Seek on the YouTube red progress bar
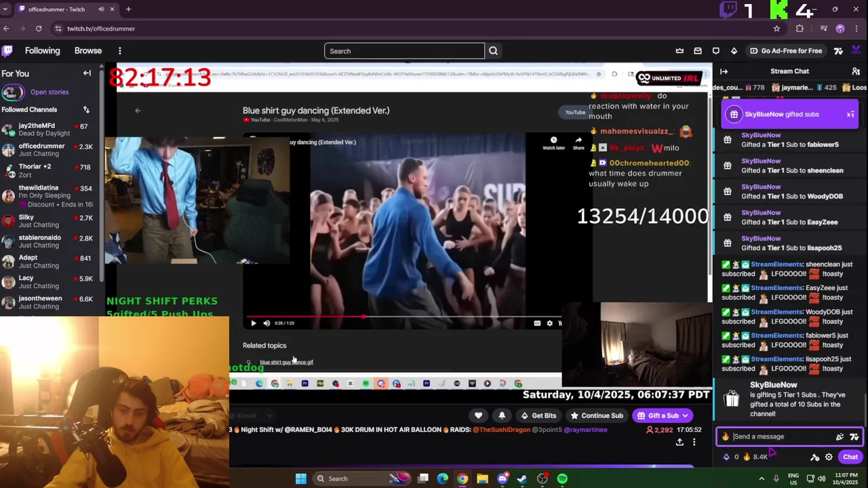The width and height of the screenshot is (868, 488). point(403,317)
